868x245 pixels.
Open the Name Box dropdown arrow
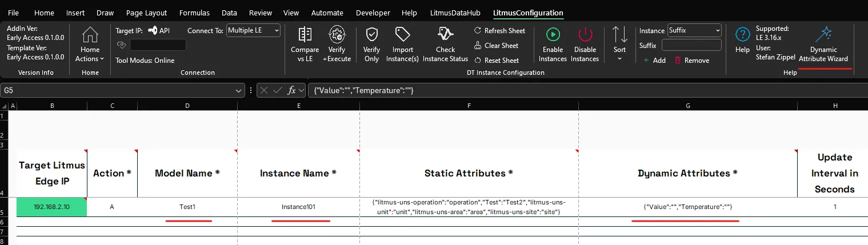pyautogui.click(x=239, y=90)
